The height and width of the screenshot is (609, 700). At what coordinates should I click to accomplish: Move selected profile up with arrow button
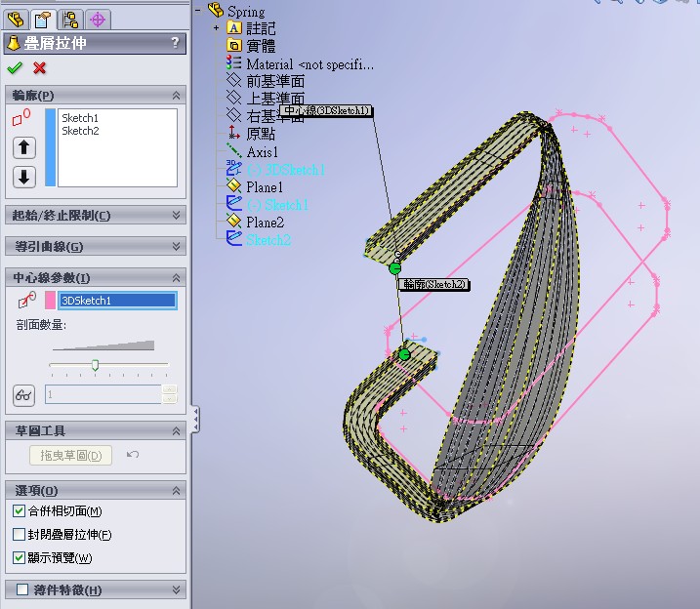[x=24, y=147]
